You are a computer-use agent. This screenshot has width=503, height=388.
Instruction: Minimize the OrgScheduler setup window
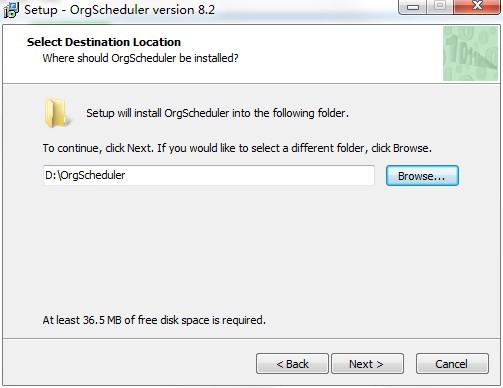pyautogui.click(x=413, y=7)
